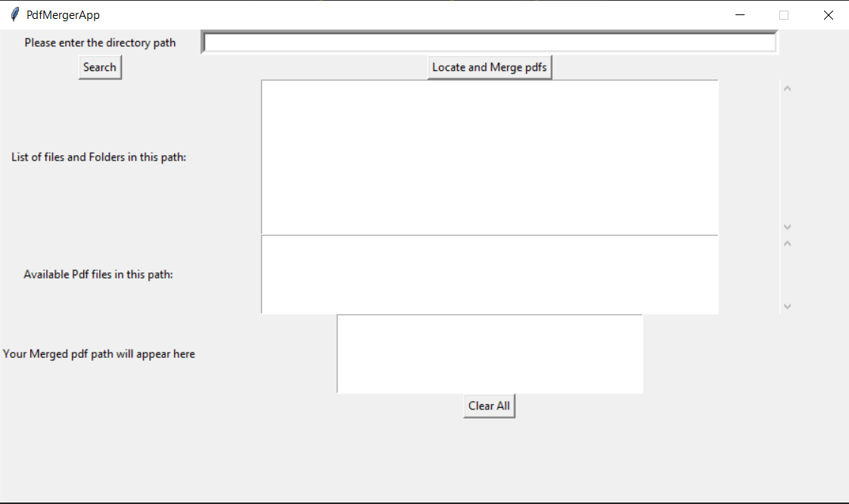Click the merged pdf output display box
Viewport: 849px width, 504px height.
point(489,353)
